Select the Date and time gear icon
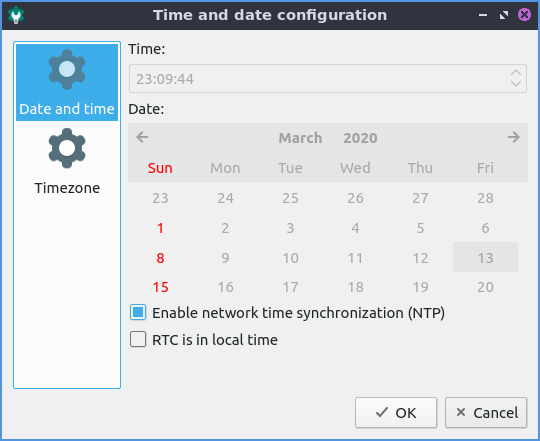 tap(67, 69)
